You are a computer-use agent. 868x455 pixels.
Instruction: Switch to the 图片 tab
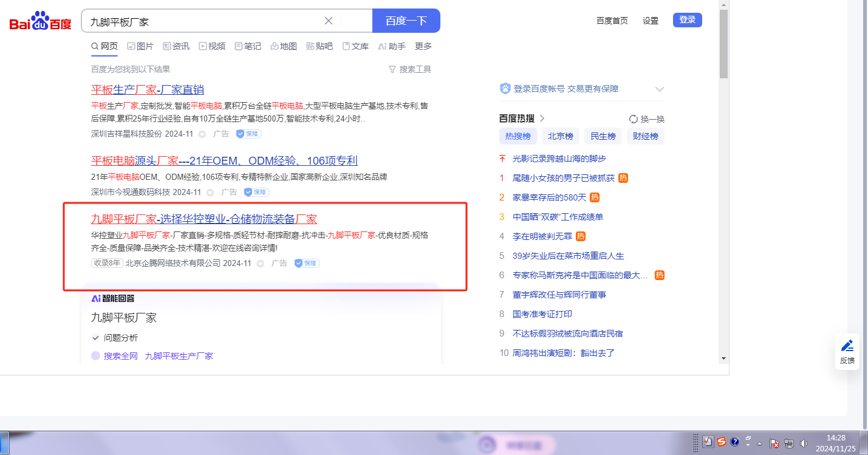(x=140, y=46)
